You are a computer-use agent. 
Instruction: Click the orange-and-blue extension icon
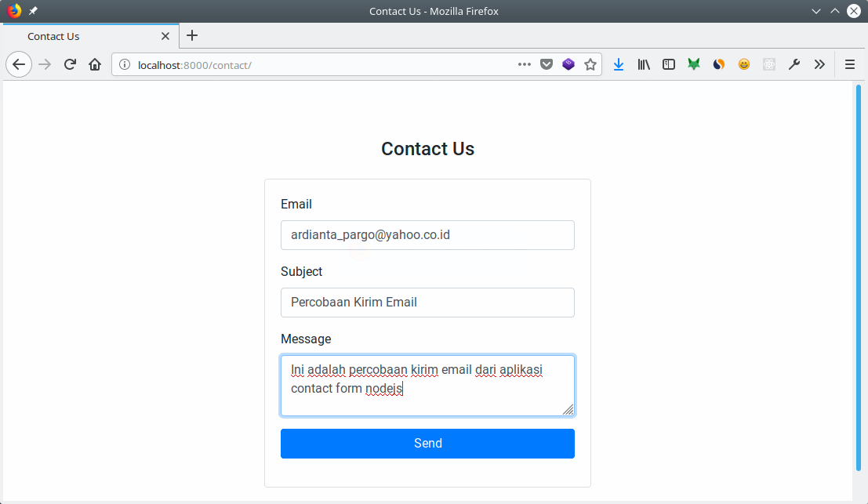coord(719,64)
